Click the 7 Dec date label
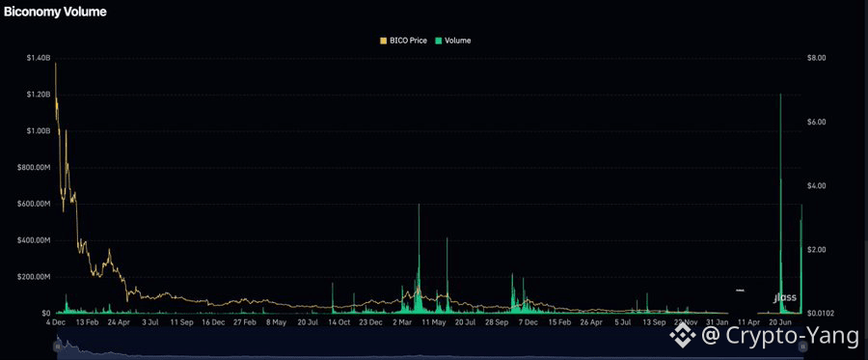This screenshot has width=868, height=360. click(529, 321)
